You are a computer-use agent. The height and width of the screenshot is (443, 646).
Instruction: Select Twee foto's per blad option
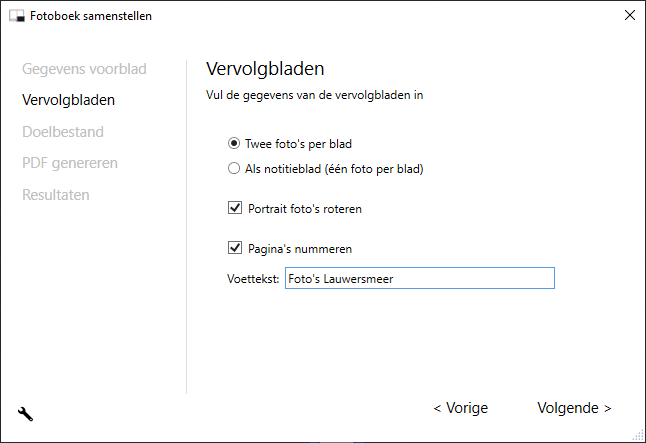point(234,144)
